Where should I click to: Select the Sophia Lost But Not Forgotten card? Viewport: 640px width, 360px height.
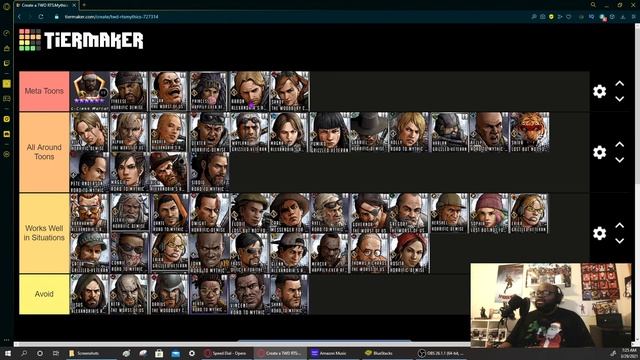pos(489,213)
